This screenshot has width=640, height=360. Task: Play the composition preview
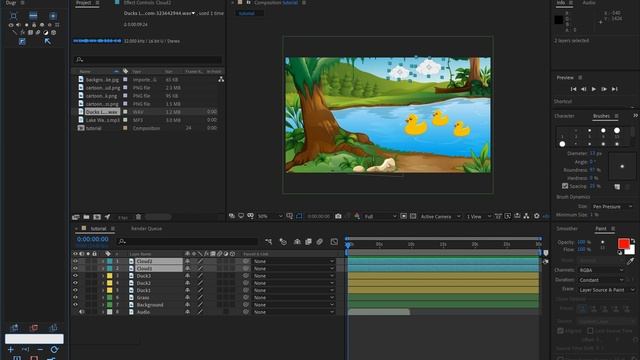click(594, 89)
